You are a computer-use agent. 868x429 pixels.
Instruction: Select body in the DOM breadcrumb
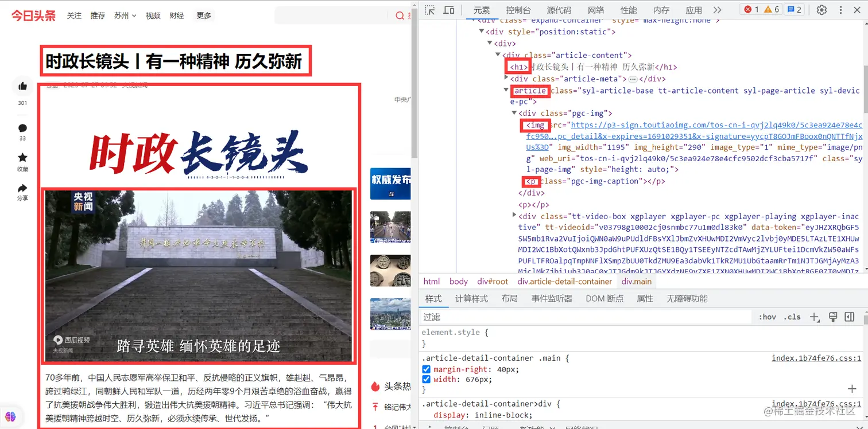(x=459, y=282)
